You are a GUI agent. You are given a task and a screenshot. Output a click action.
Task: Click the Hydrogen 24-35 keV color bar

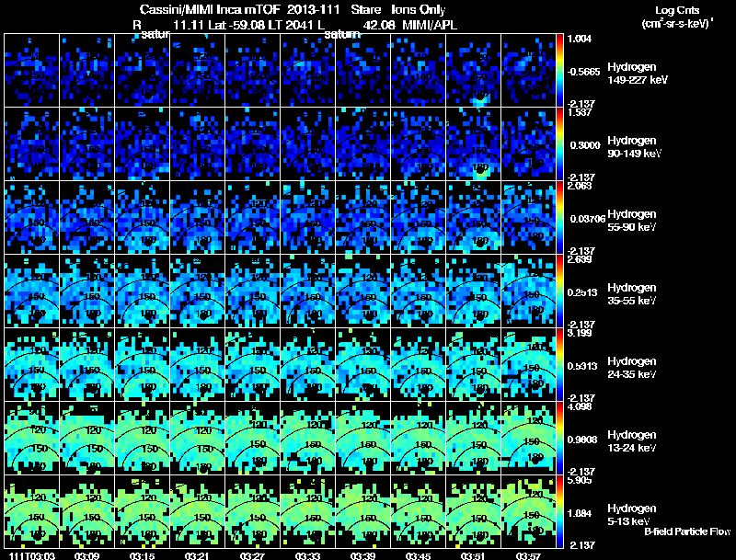point(559,365)
